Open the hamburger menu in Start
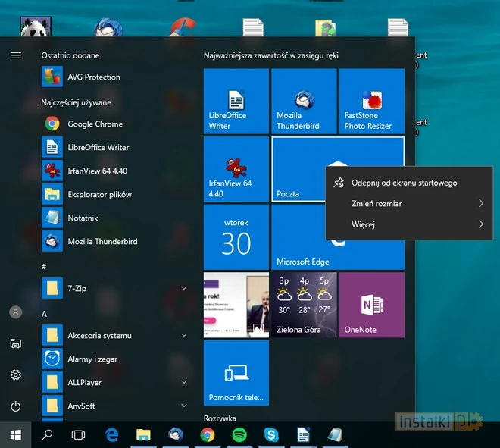This screenshot has height=448, width=500. coord(15,55)
